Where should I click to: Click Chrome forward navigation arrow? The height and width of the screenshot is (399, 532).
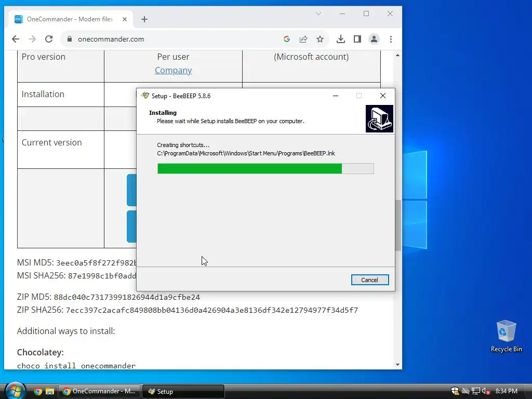(x=32, y=39)
